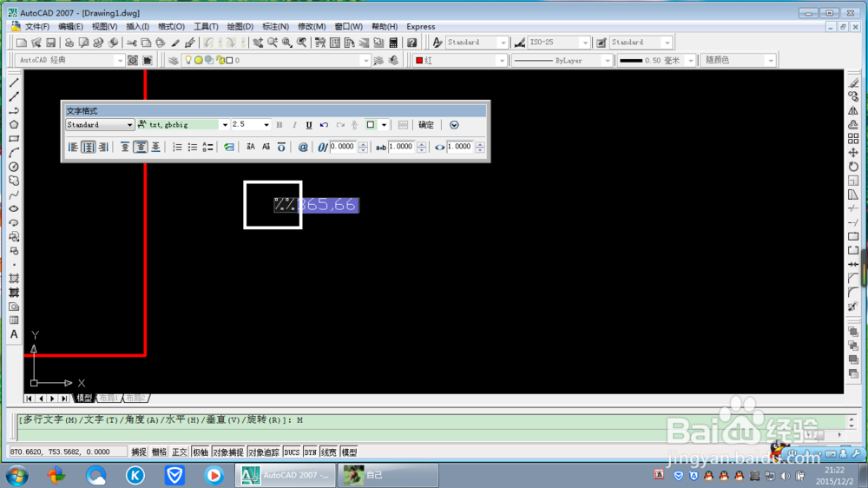868x488 pixels.
Task: Open txt, gbcbig font dropdown
Action: click(x=225, y=125)
